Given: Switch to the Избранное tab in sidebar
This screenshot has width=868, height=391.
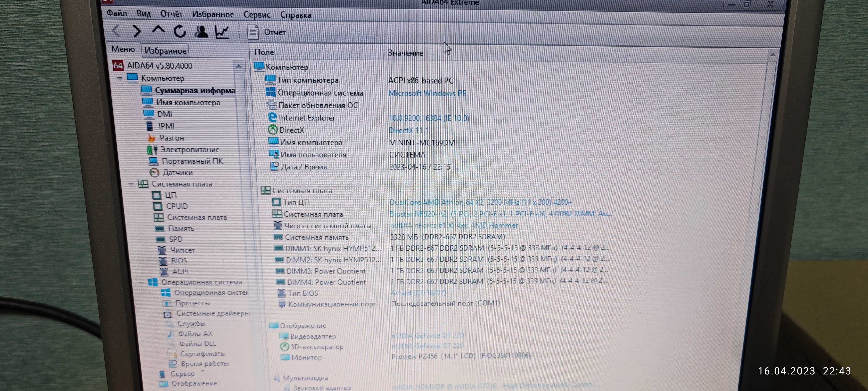Looking at the screenshot, I should click(x=165, y=51).
